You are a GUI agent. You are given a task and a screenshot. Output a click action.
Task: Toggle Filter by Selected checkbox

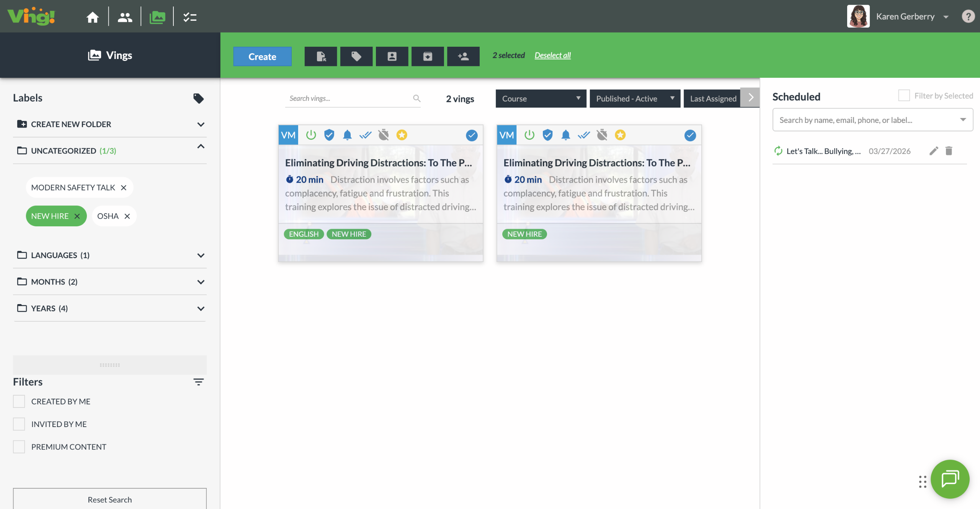tap(904, 95)
